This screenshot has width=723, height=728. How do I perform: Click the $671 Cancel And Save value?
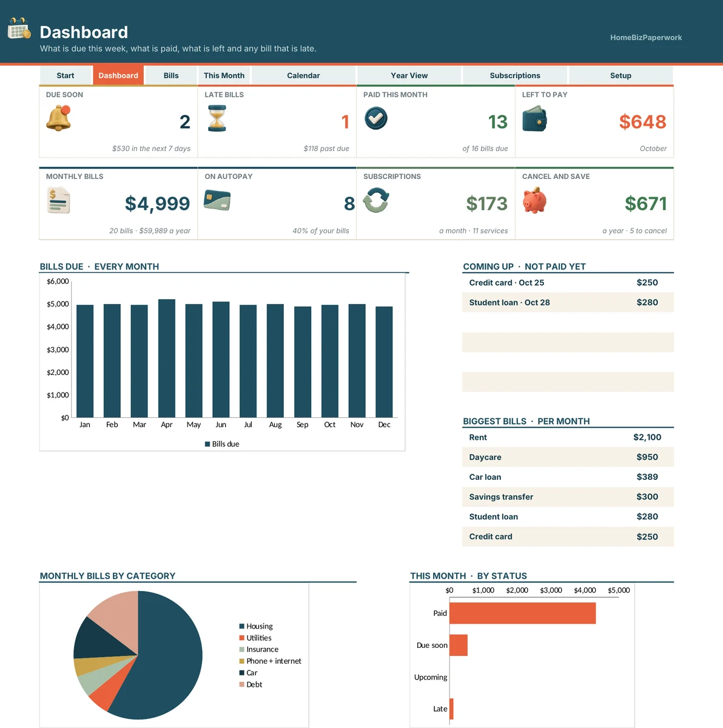(645, 204)
